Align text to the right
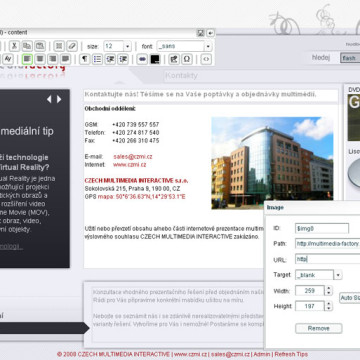The height and width of the screenshot is (360, 360). (x=53, y=59)
